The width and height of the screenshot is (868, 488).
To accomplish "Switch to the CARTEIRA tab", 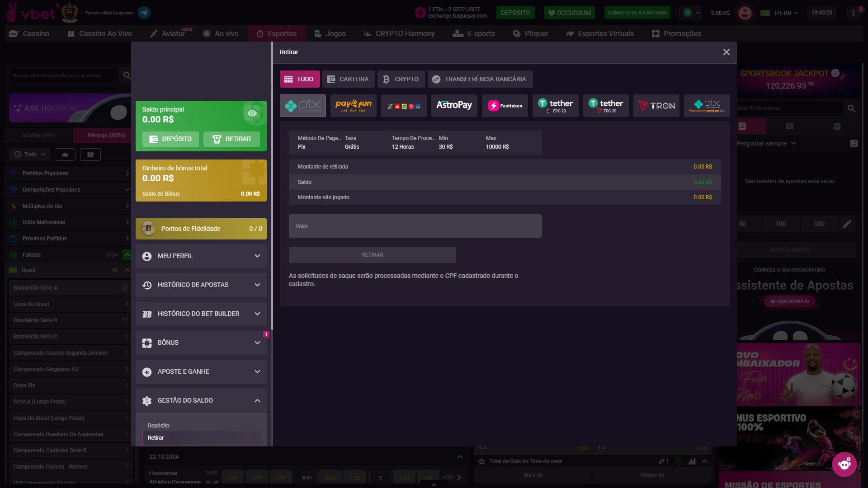I will click(349, 79).
